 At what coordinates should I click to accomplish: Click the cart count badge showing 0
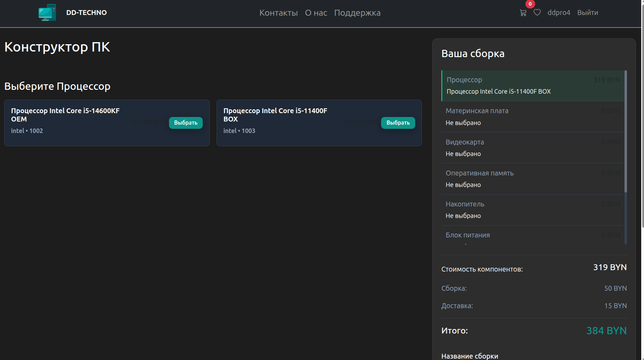[530, 4]
